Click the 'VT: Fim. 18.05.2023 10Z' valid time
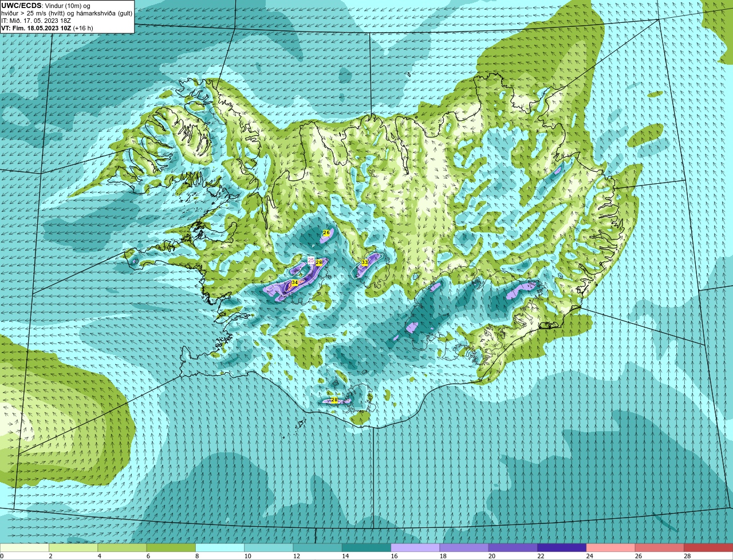Screen dimensions: 733x560 coord(36,28)
